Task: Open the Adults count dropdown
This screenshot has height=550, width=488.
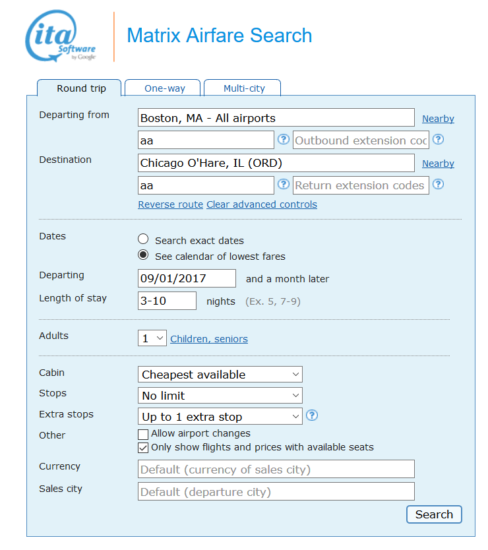Action: [152, 338]
